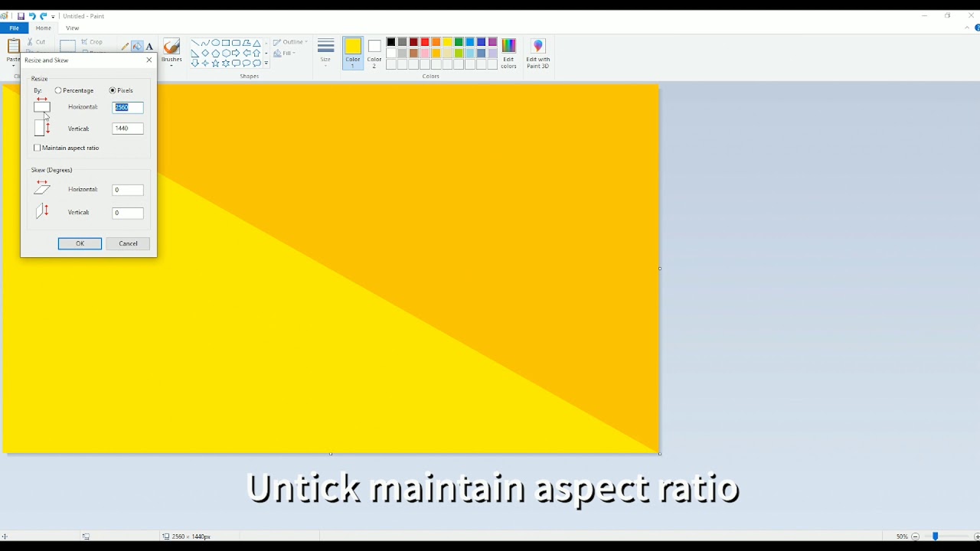Click the Redo arrow in the title bar
The image size is (980, 551).
tap(44, 16)
